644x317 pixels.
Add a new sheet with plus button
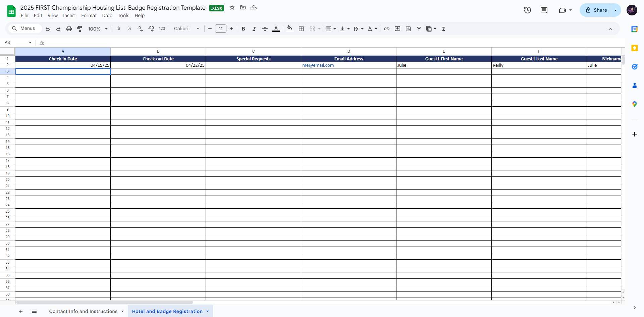pyautogui.click(x=21, y=311)
